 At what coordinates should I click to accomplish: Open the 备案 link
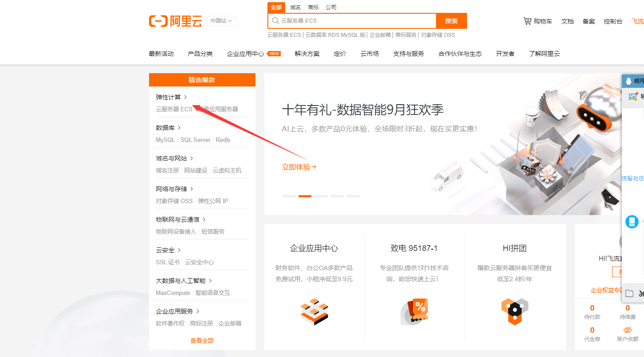pos(589,21)
